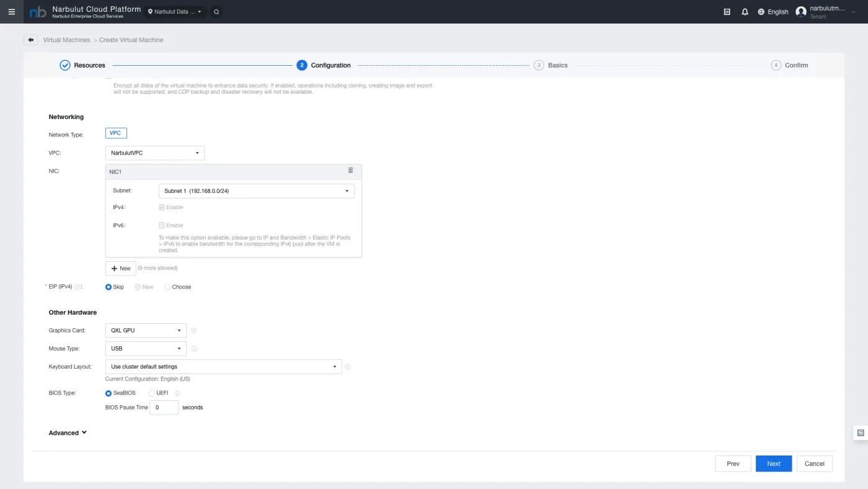Open the notifications bell
The height and width of the screenshot is (489, 868).
(745, 12)
